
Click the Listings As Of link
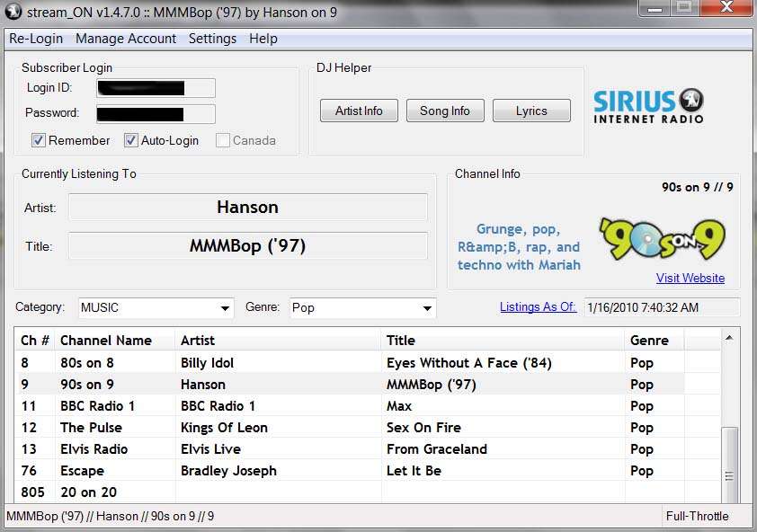[538, 307]
